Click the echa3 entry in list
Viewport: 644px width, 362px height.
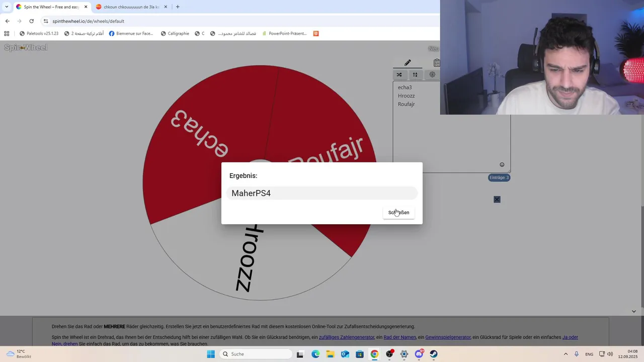[x=405, y=87]
